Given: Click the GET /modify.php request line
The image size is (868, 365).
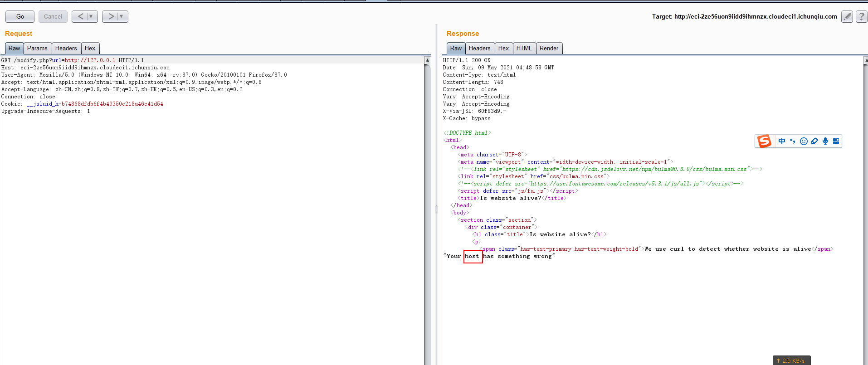Looking at the screenshot, I should coord(73,60).
